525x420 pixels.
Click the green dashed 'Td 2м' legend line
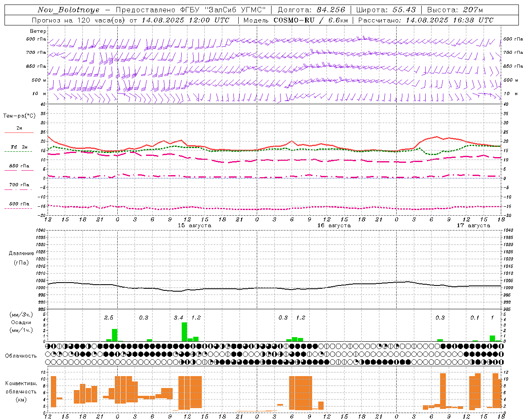[18, 151]
